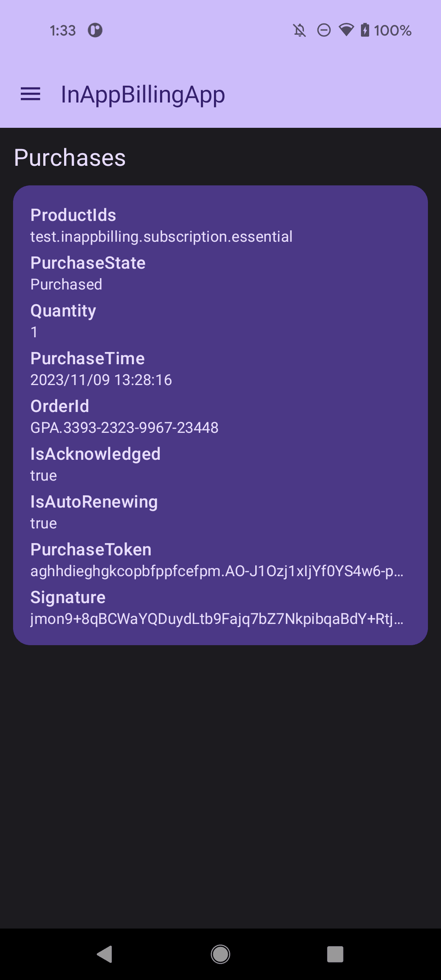
Task: Tap the test.inappbilling.subscription.essential product ID
Action: pos(161,237)
